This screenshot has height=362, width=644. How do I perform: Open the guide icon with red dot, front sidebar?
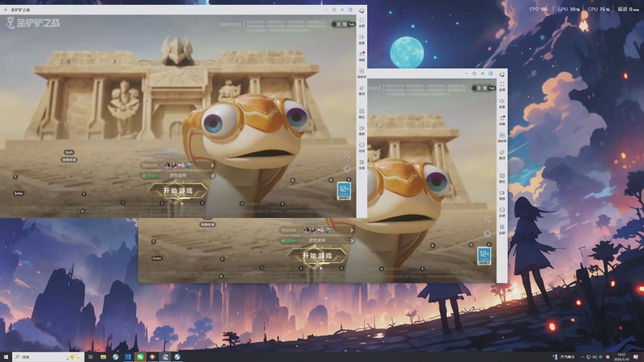[x=361, y=56]
